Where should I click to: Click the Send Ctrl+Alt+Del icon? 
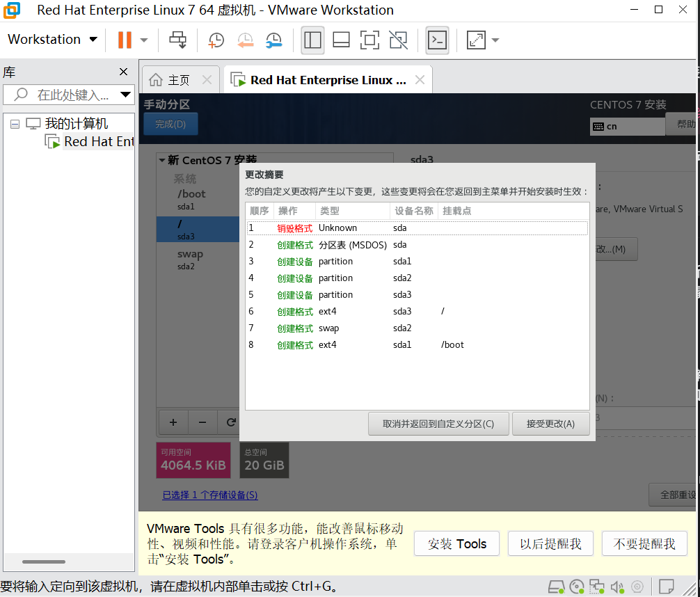[178, 40]
